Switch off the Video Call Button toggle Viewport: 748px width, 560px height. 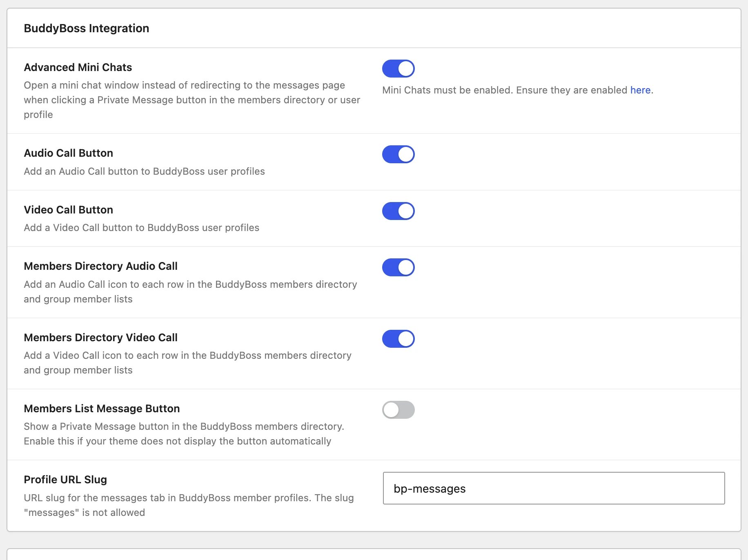(398, 211)
